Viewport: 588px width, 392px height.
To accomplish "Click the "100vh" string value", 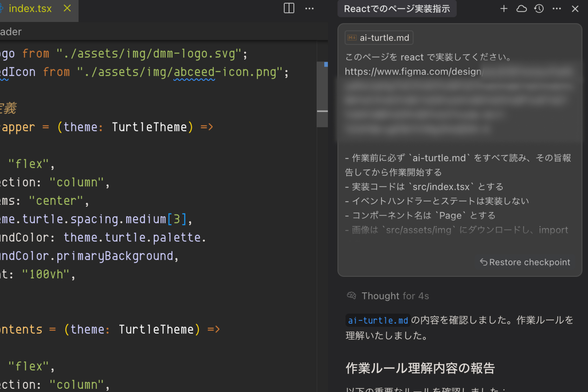I will [x=46, y=274].
